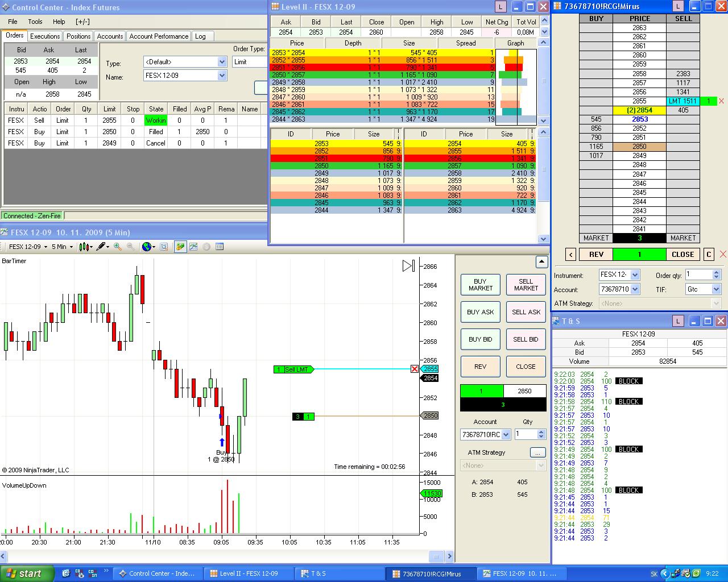Click the left arrow button beside REV
This screenshot has width=728, height=582.
571,255
